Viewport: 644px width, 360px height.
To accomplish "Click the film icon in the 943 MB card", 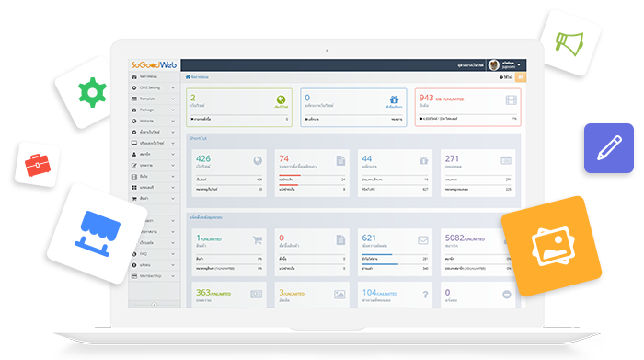I will pos(512,99).
